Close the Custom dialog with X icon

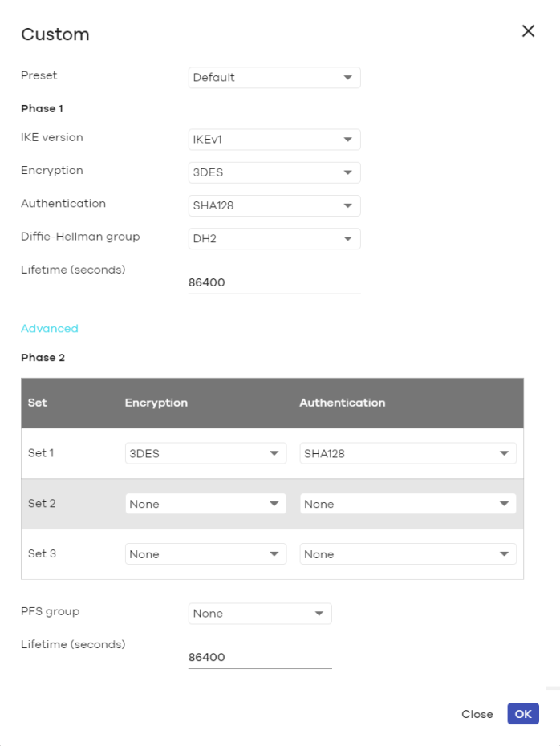528,31
